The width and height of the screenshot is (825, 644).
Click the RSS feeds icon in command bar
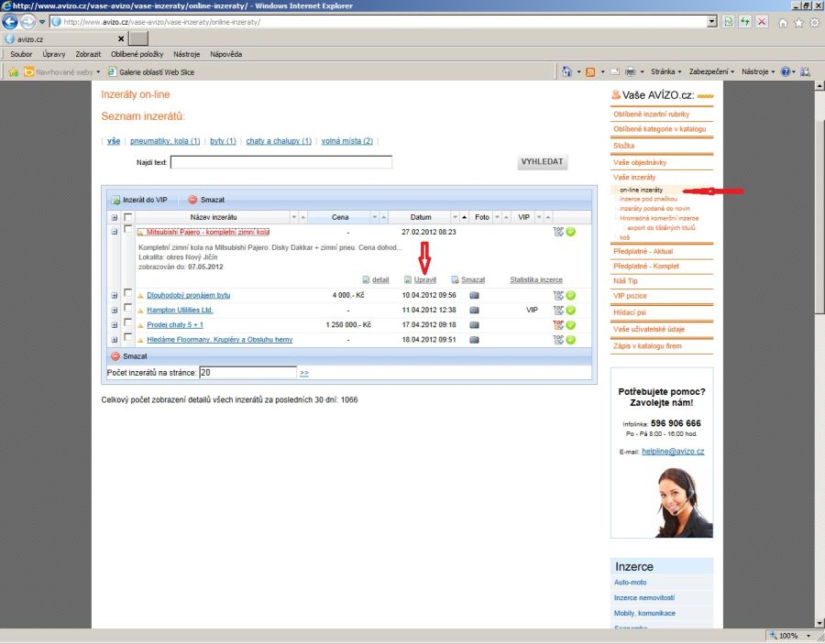click(x=590, y=72)
